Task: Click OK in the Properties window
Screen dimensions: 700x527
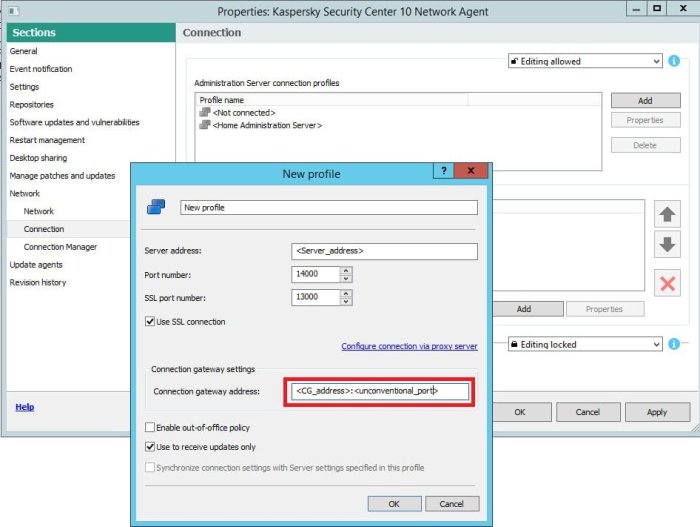Action: [x=521, y=412]
